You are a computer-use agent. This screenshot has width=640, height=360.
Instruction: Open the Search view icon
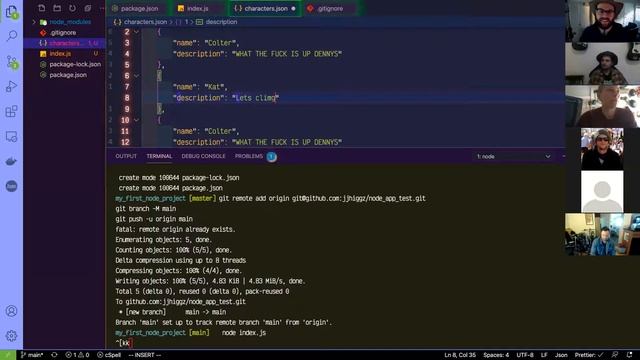[11, 36]
